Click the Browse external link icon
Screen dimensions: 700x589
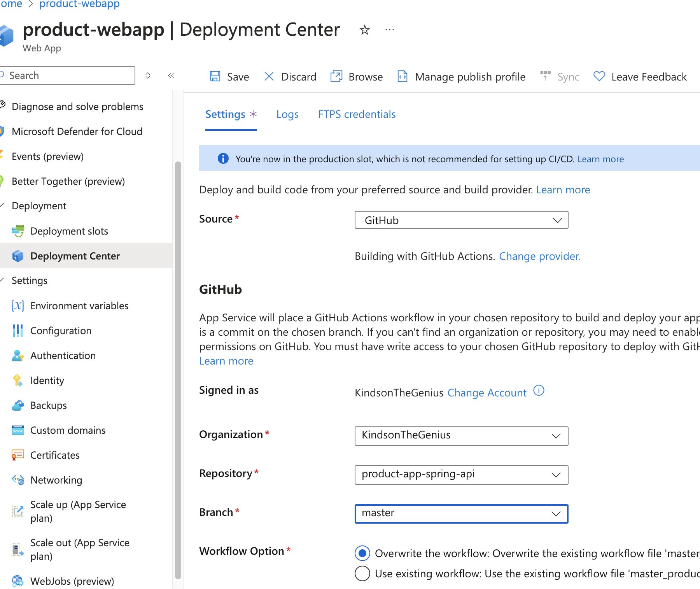coord(336,76)
